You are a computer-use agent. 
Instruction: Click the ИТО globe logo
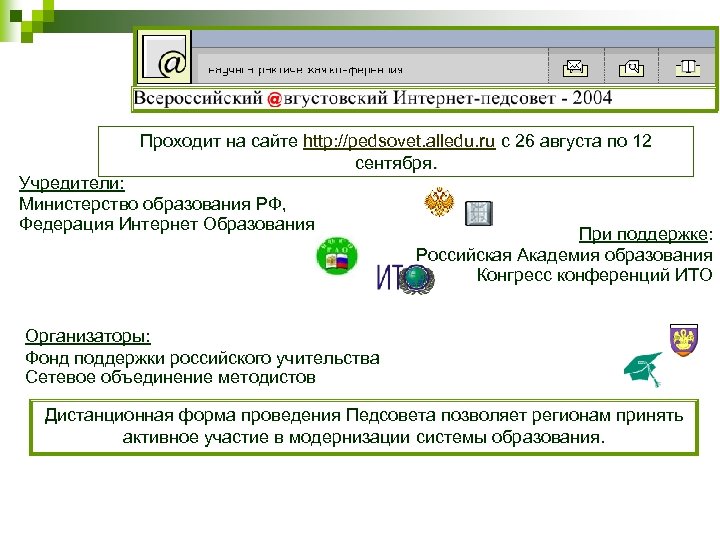click(x=405, y=278)
